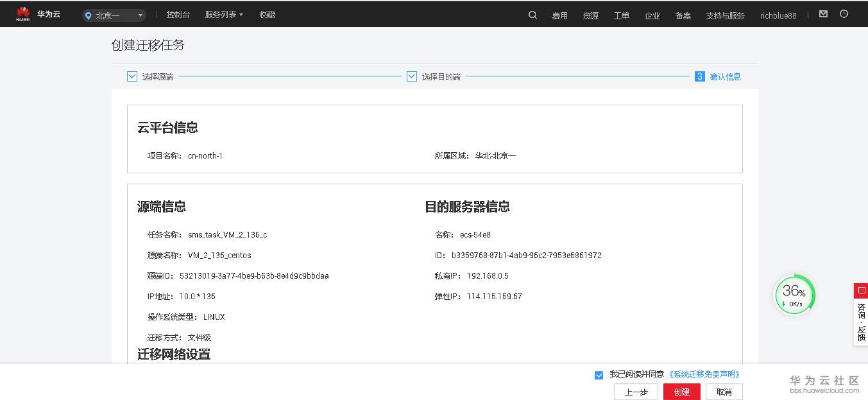Click the source name VM_2_136_centos
Screen dimensions: 868x400
click(x=219, y=256)
